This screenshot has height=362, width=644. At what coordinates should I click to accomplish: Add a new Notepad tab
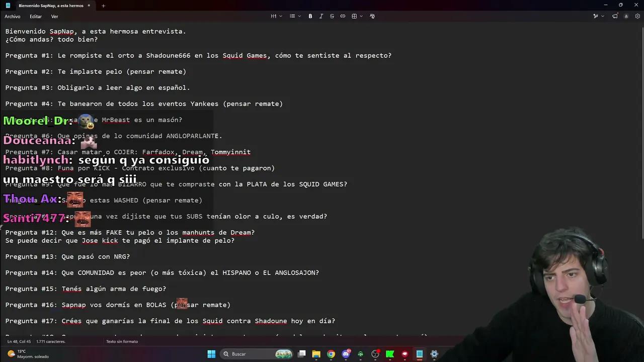103,6
